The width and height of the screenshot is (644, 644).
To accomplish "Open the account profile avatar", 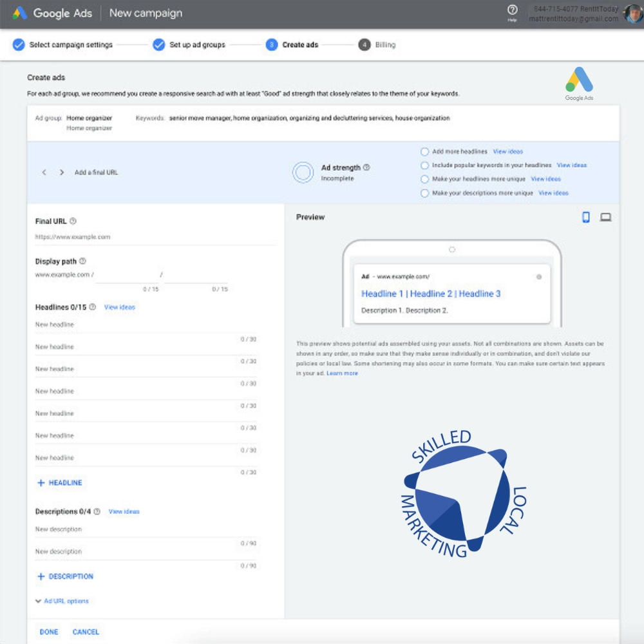I will 634,14.
